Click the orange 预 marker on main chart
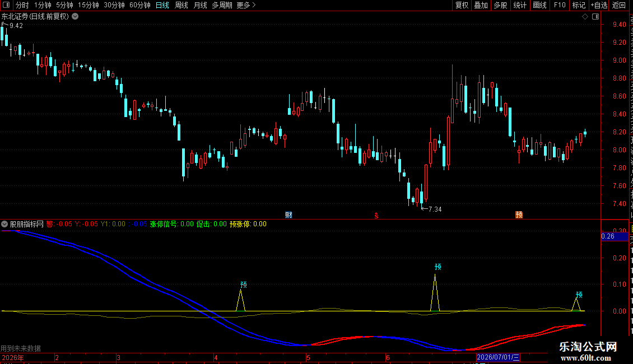Viewport: 633px width, 364px height. click(519, 214)
